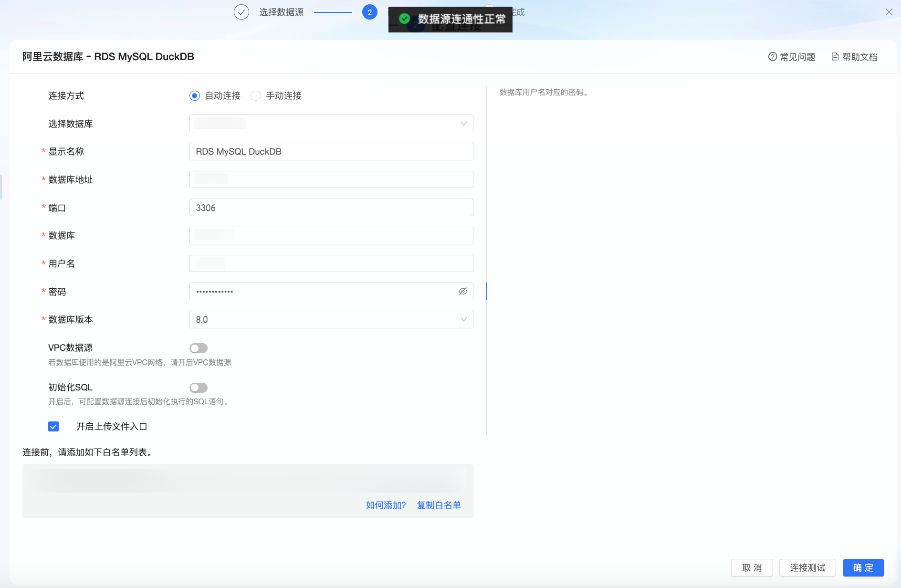Open the 帮助文档 link
The width and height of the screenshot is (901, 588).
click(855, 57)
